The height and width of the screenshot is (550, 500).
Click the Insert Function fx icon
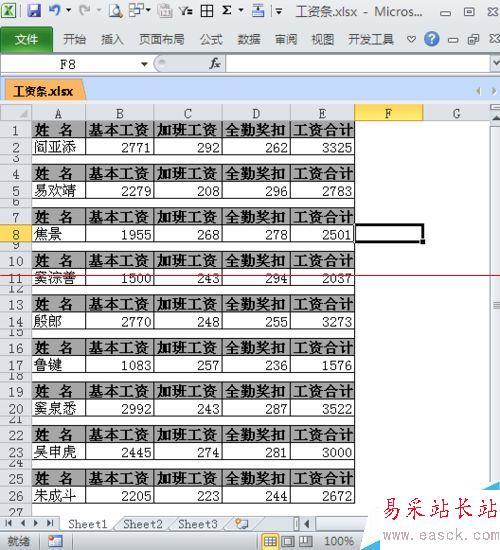point(214,64)
